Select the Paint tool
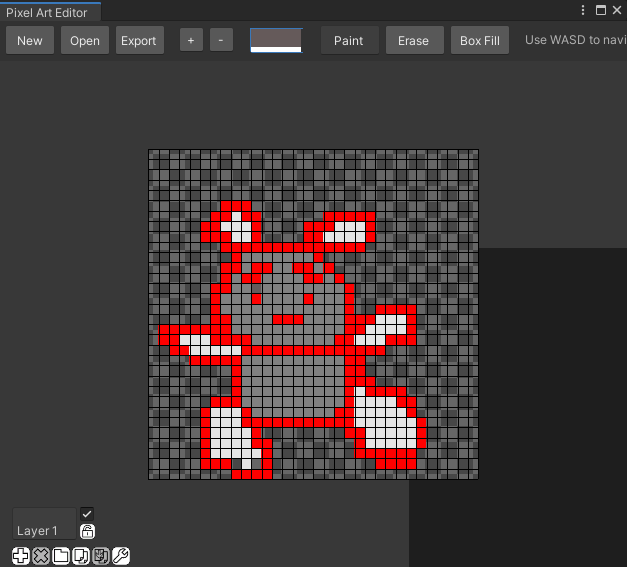The width and height of the screenshot is (627, 567). [x=349, y=40]
